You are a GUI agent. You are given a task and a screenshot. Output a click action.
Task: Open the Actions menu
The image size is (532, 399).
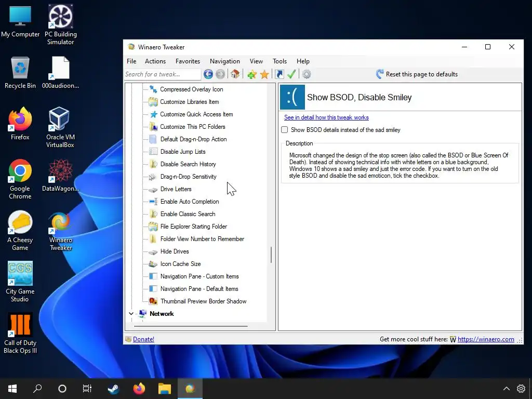click(x=155, y=61)
